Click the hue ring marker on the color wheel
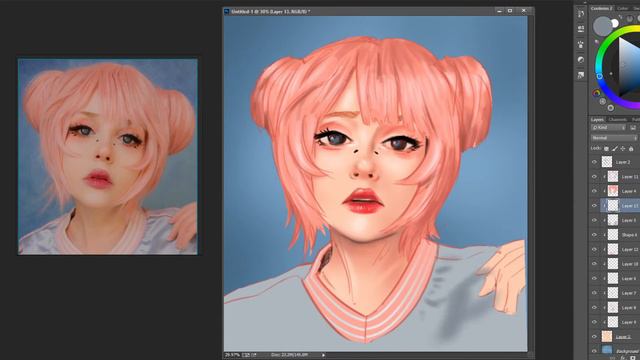The image size is (640, 360). click(600, 76)
